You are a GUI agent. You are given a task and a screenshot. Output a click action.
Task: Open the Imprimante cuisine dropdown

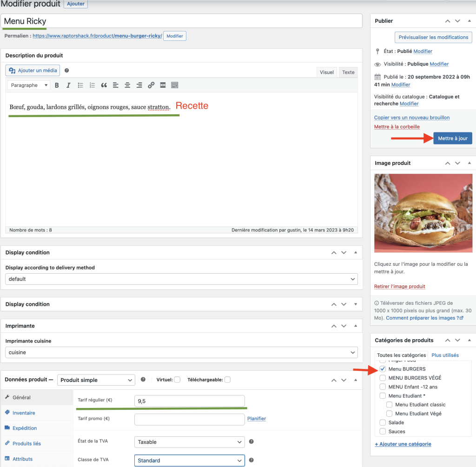pyautogui.click(x=181, y=352)
